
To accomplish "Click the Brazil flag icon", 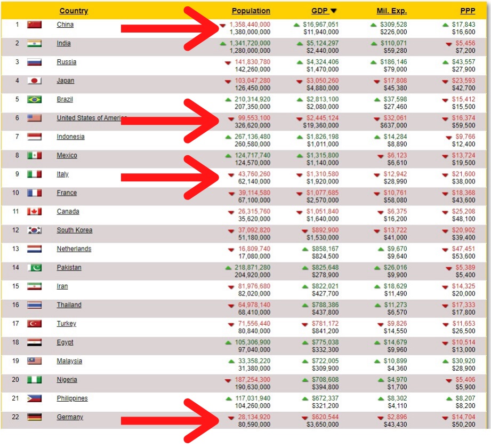I will 34,99.
